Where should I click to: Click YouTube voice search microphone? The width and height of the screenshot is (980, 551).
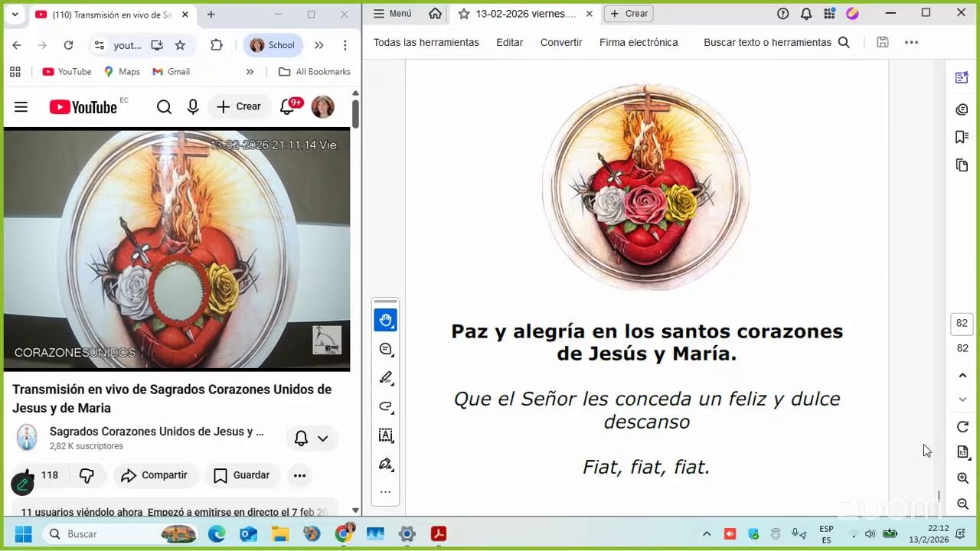[193, 106]
